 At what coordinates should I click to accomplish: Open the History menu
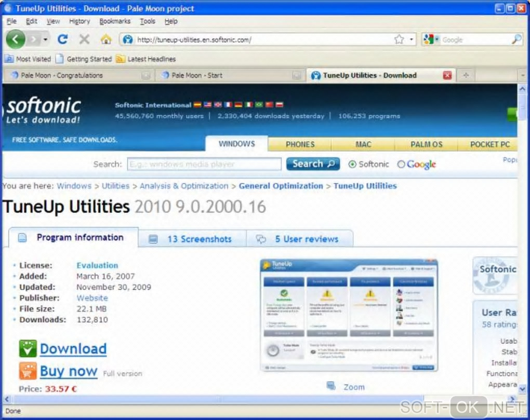point(79,21)
